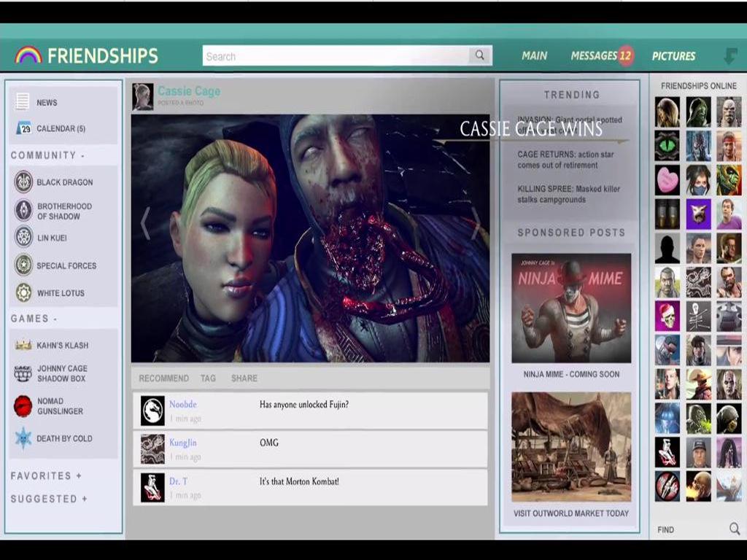The image size is (747, 560).
Task: Click the NEWS list icon
Action: click(x=21, y=101)
